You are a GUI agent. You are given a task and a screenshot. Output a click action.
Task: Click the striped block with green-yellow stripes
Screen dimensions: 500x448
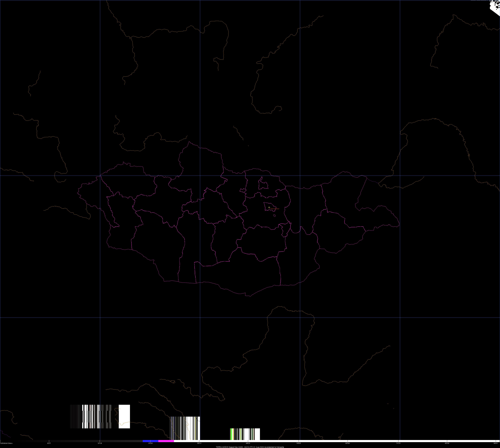245,434
